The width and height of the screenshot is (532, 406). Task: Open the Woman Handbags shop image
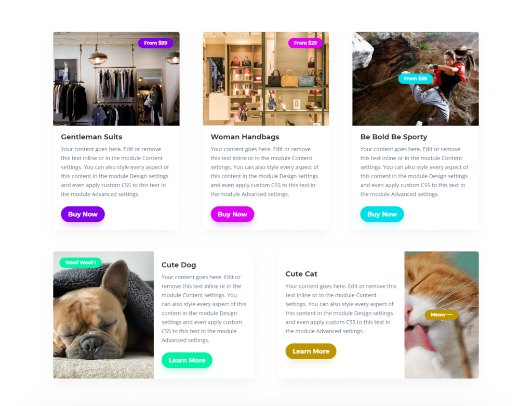point(266,78)
